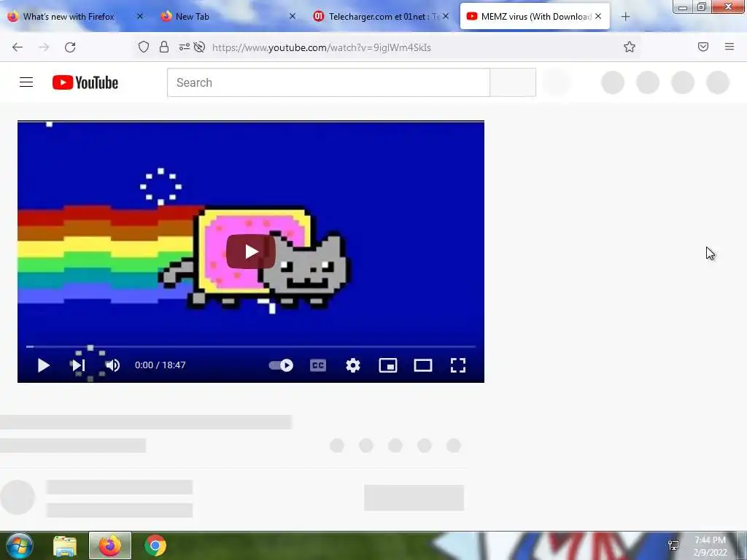Open the Windows Start menu
Screen dimensions: 747x560
[19, 545]
